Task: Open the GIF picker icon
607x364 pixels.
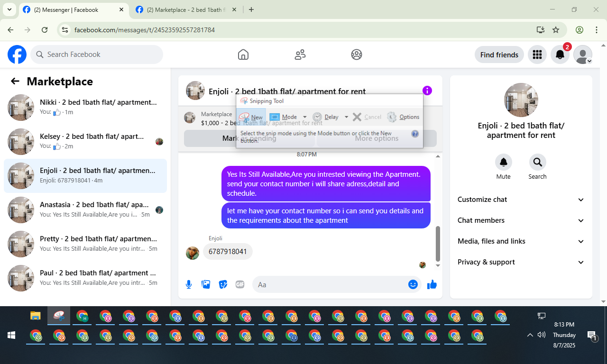Action: (240, 284)
